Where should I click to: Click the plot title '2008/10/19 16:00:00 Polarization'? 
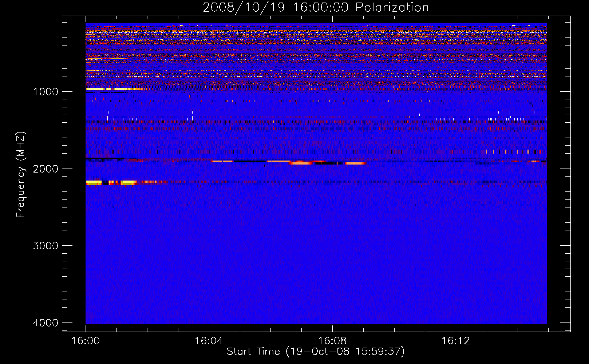(316, 7)
